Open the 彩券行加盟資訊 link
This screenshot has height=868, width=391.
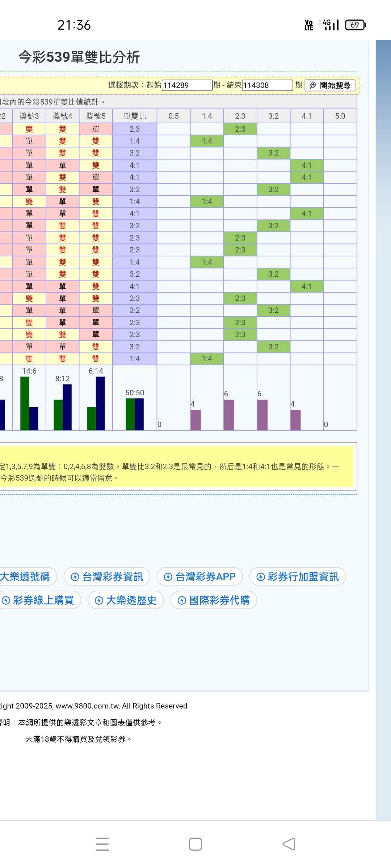click(303, 577)
